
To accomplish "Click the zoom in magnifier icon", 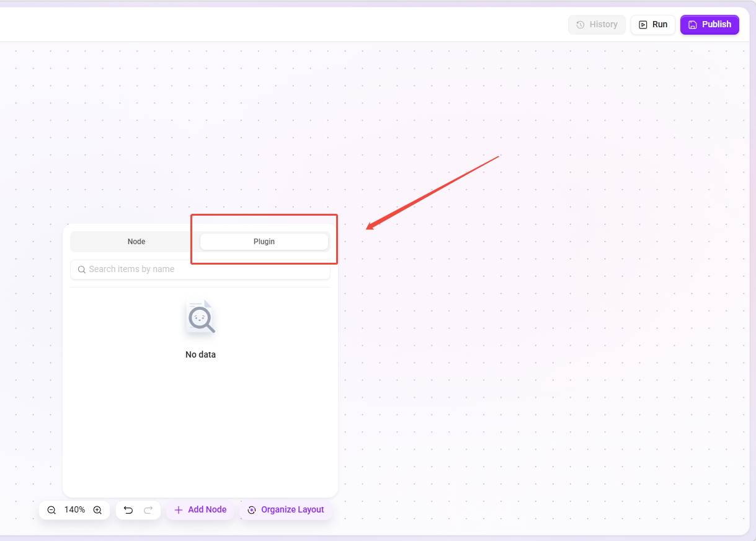I will point(97,510).
